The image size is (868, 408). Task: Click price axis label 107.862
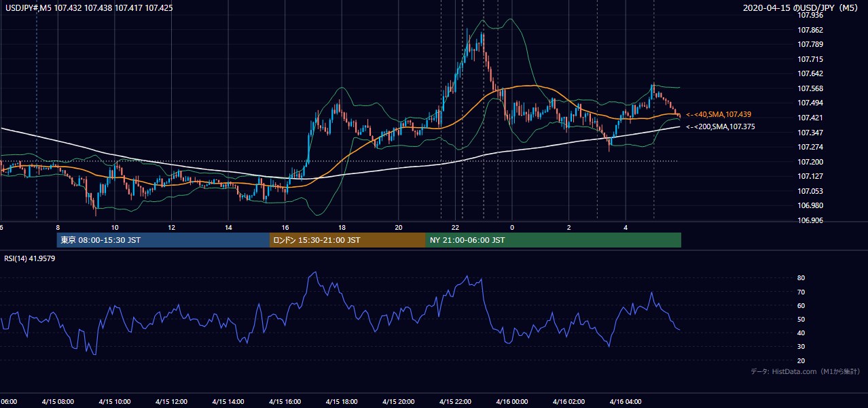(810, 30)
